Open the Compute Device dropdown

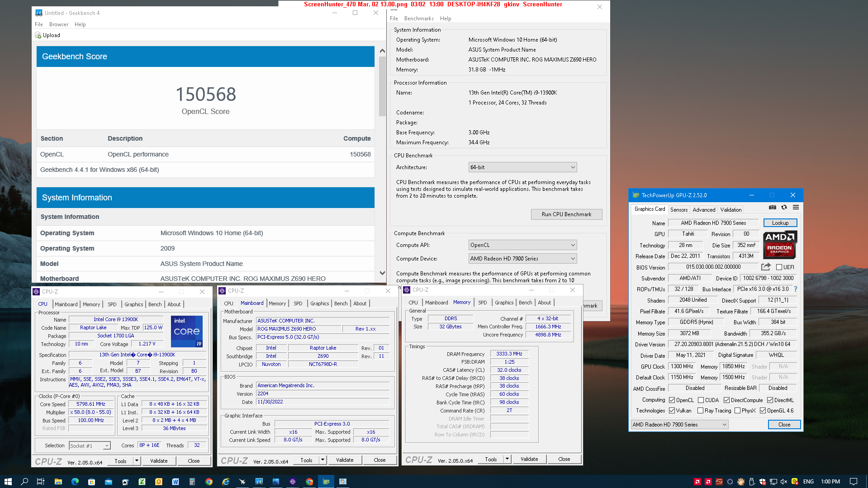click(522, 259)
